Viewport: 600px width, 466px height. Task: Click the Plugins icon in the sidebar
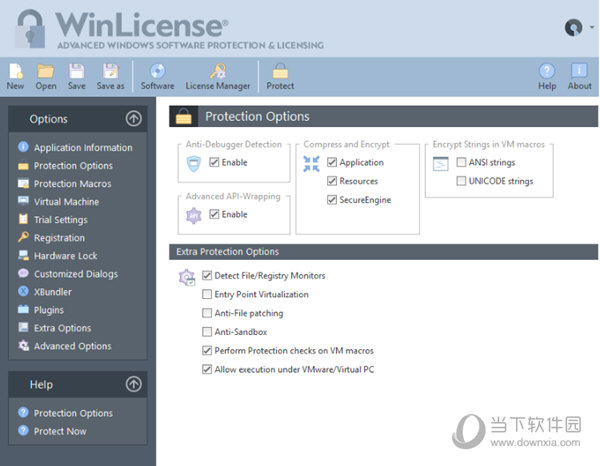point(23,309)
